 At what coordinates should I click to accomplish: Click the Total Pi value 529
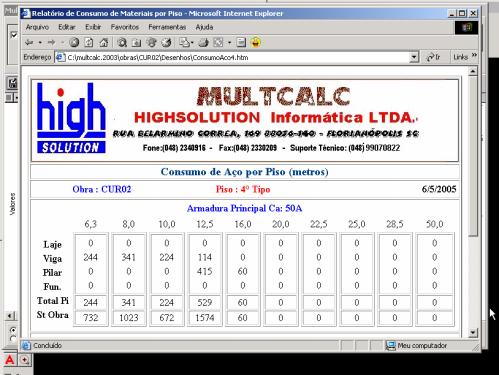205,302
